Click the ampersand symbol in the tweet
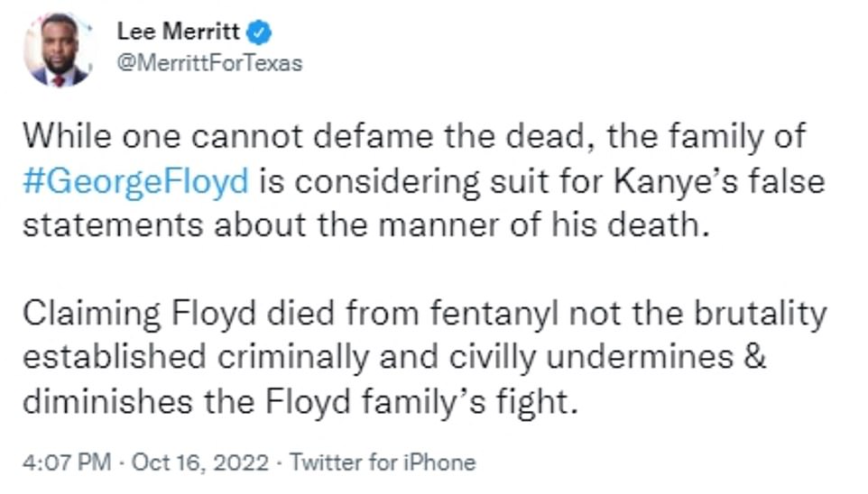The image size is (868, 494). (x=755, y=355)
